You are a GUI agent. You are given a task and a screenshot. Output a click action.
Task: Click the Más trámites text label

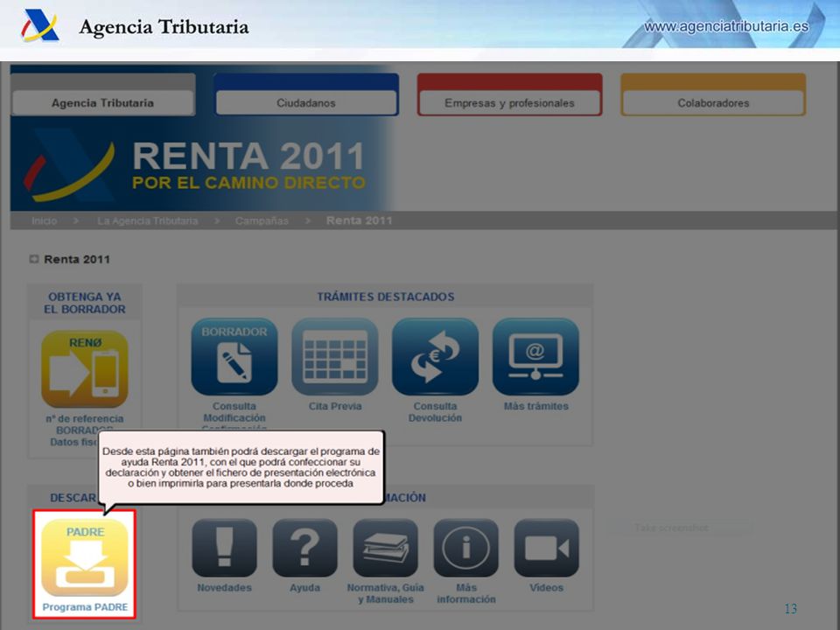click(535, 406)
